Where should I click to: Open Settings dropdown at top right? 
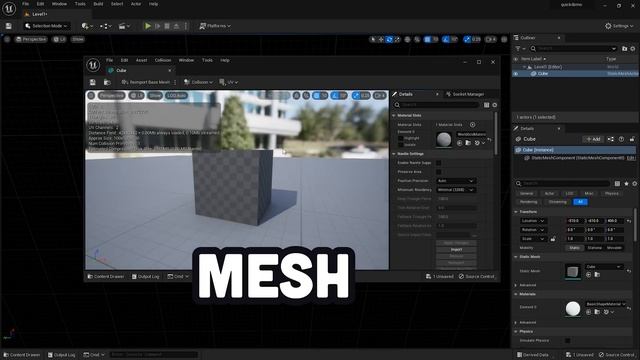619,26
